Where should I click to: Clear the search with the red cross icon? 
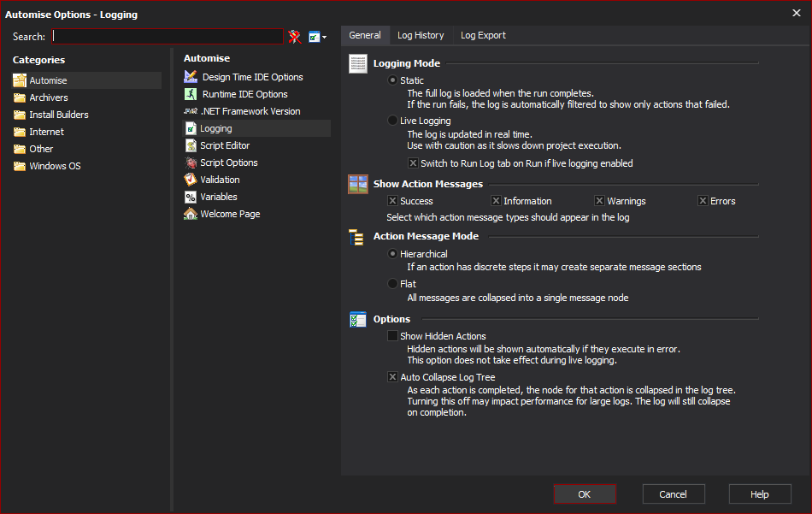pyautogui.click(x=295, y=37)
